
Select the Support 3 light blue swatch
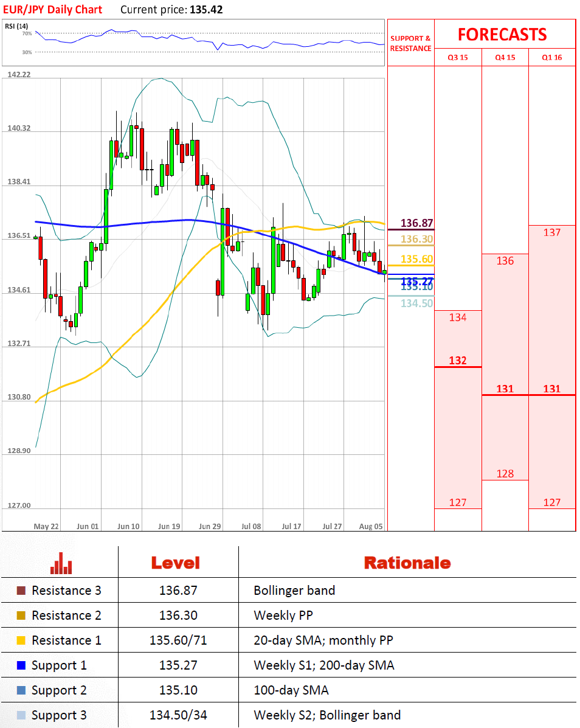pos(21,715)
